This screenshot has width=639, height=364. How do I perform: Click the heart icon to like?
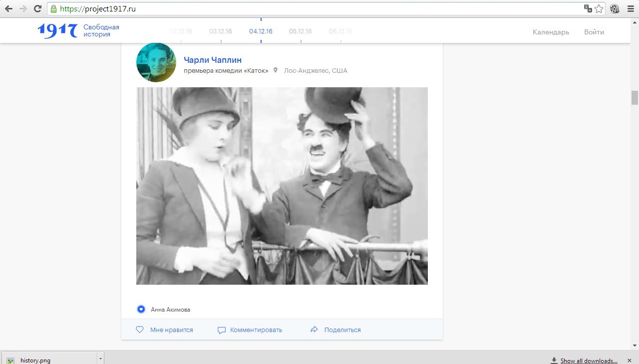click(140, 330)
